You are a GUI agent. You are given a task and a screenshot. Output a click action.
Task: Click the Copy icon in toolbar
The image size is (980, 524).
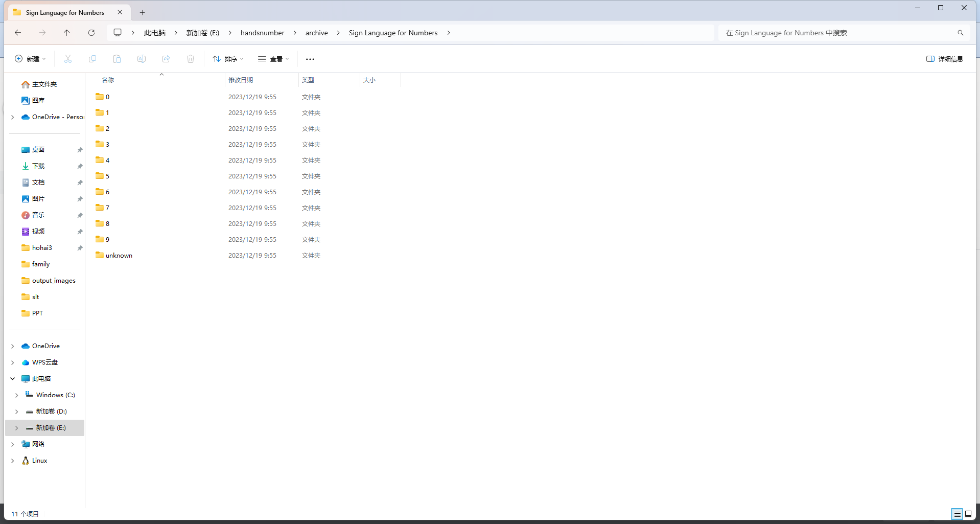tap(92, 59)
